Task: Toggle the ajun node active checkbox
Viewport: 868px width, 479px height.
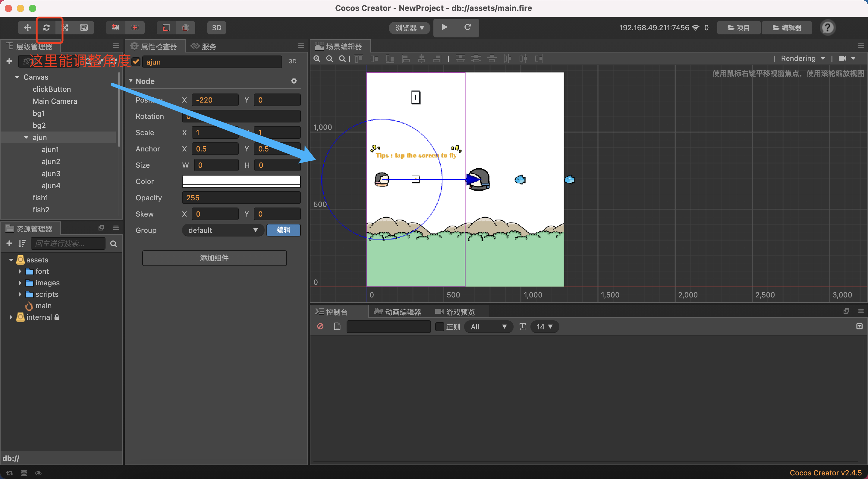Action: pos(136,62)
